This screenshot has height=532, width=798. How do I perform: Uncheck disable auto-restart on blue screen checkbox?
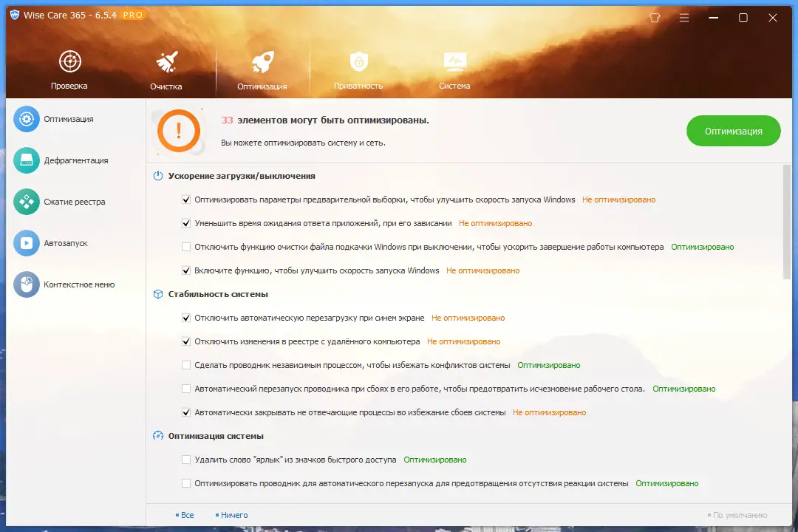point(186,318)
